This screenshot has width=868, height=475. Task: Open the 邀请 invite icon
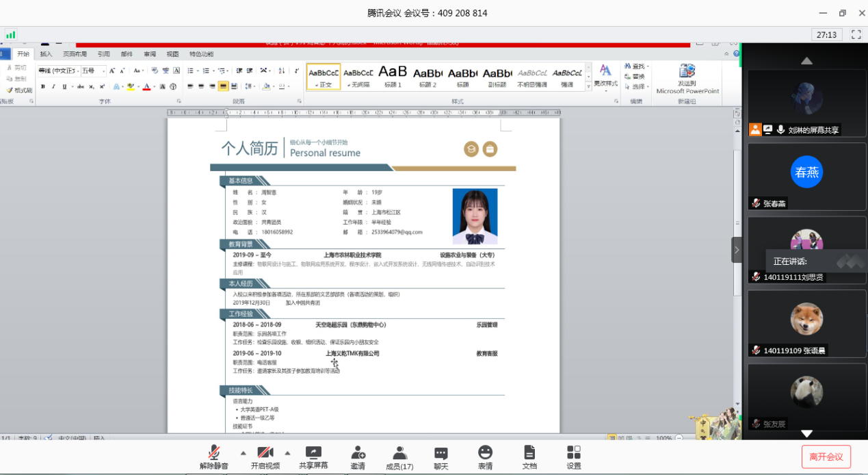pyautogui.click(x=358, y=457)
